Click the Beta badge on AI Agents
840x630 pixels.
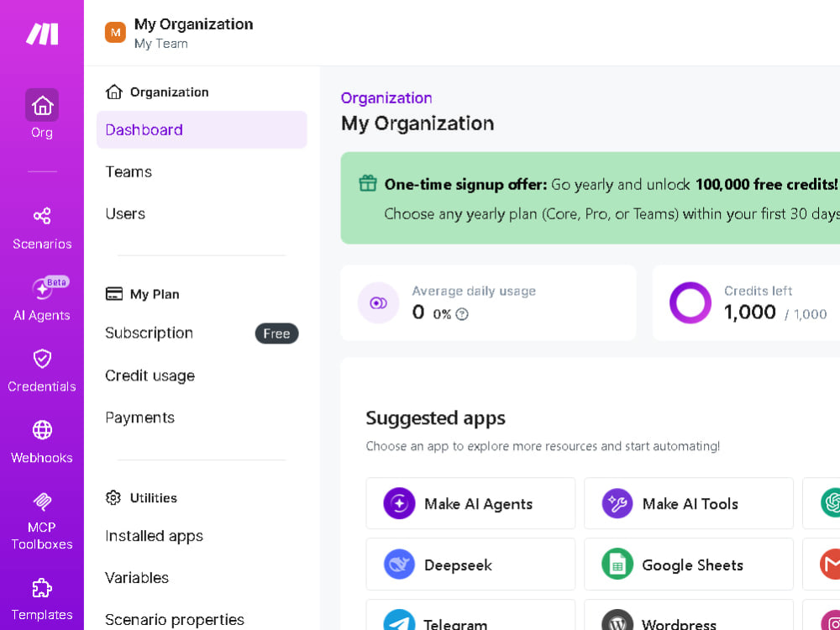(x=56, y=282)
